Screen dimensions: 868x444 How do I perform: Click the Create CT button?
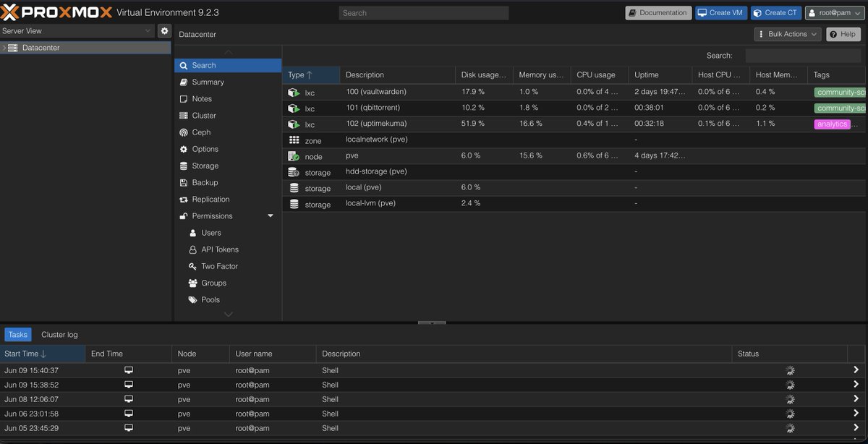tap(776, 12)
